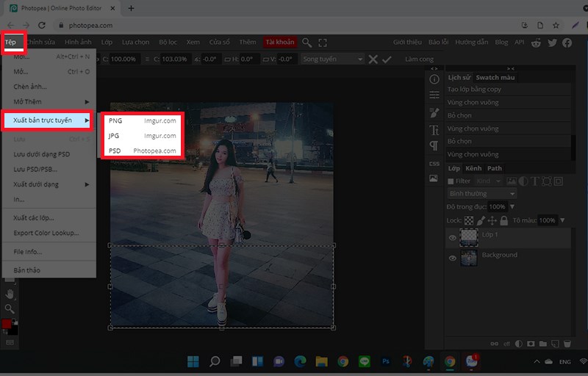Confirm the transform with the checkmark icon
Screen dimensions: 588x376
[x=387, y=59]
